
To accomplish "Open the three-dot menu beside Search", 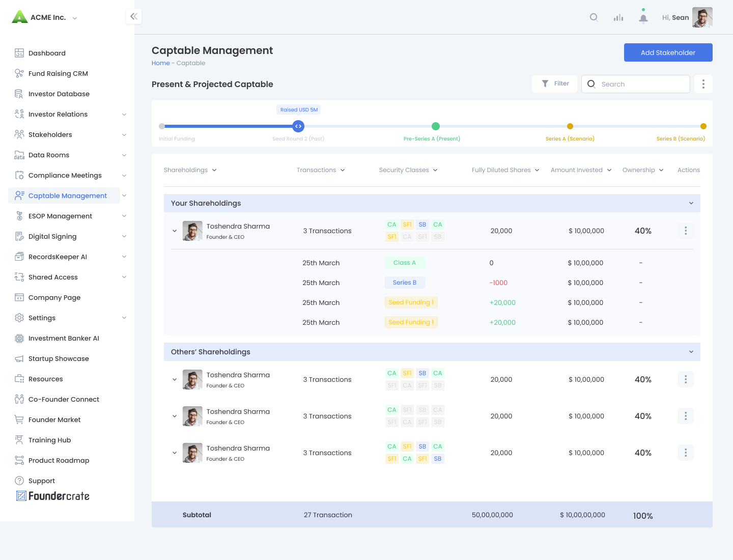I will [x=703, y=84].
